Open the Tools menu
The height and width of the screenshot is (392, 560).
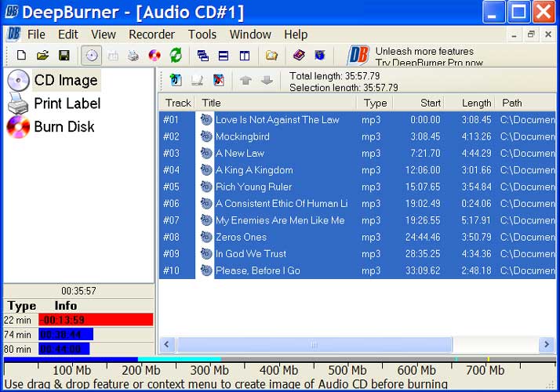[x=202, y=34]
